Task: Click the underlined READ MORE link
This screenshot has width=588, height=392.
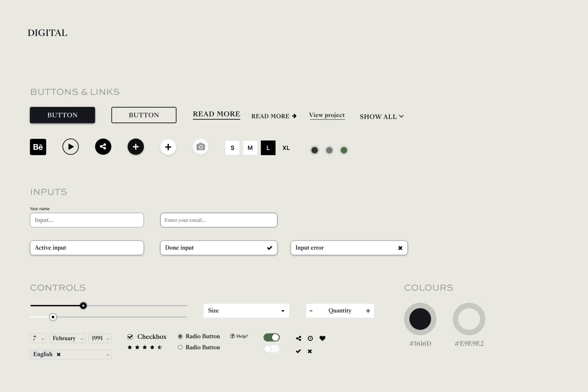Action: [217, 114]
